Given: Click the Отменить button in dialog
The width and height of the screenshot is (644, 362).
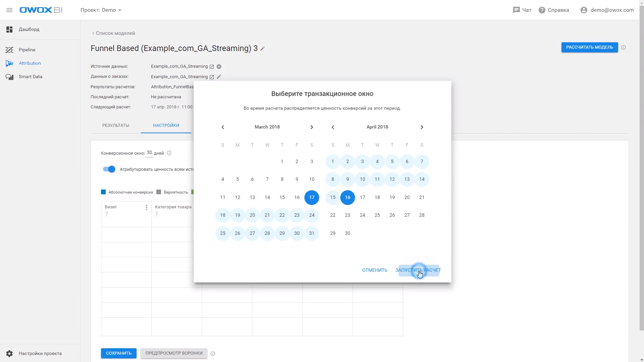Looking at the screenshot, I should tap(375, 270).
